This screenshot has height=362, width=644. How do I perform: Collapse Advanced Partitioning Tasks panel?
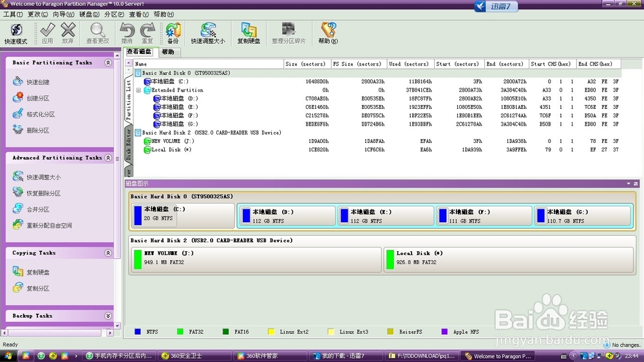(108, 158)
